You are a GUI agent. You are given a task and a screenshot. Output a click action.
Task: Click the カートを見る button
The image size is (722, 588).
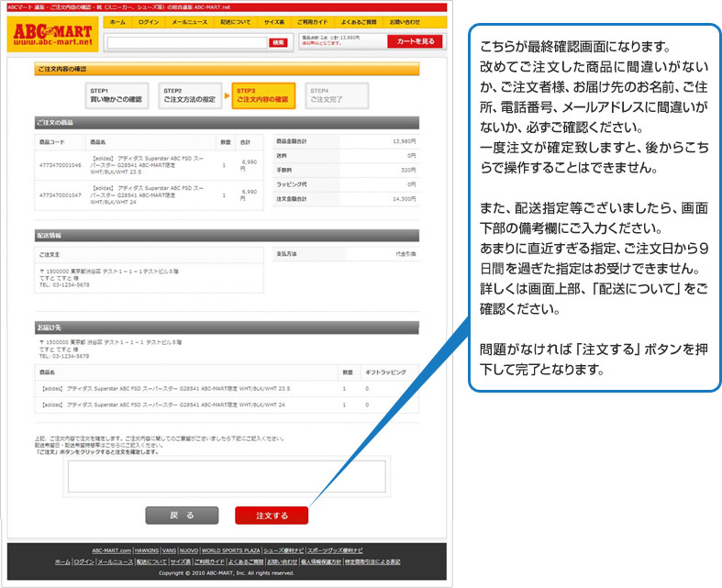coord(415,41)
